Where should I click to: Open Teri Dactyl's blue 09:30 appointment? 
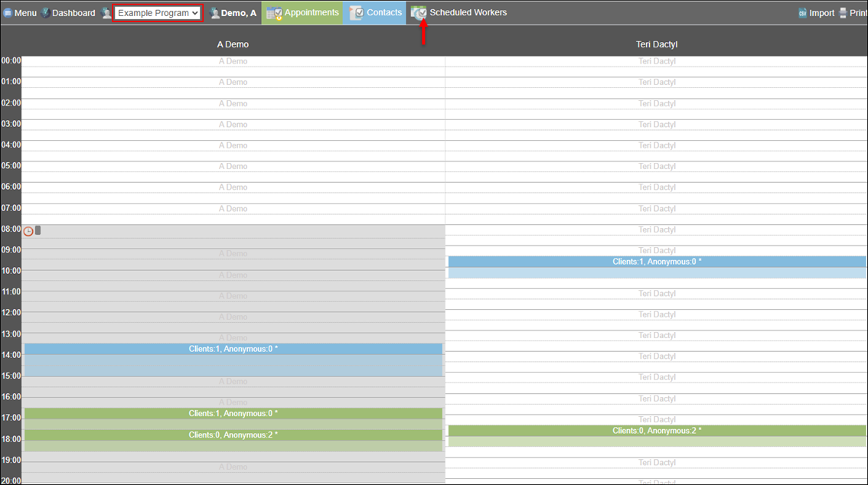pyautogui.click(x=657, y=267)
